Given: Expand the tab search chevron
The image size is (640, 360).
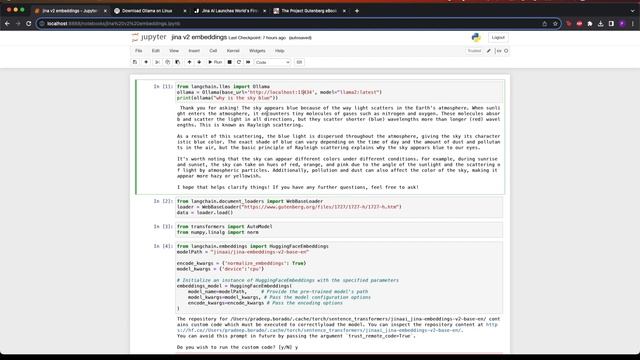Looking at the screenshot, I should [633, 11].
